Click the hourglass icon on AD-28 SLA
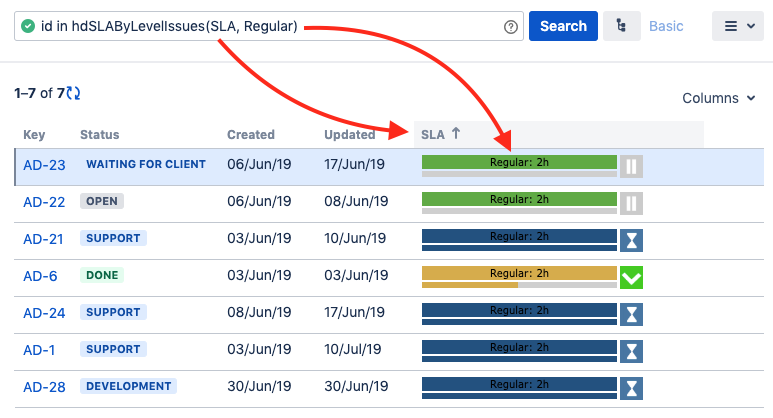 pyautogui.click(x=631, y=388)
